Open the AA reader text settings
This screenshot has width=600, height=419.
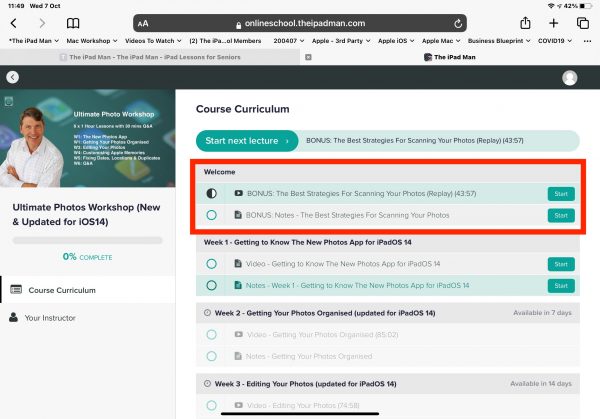tap(143, 24)
